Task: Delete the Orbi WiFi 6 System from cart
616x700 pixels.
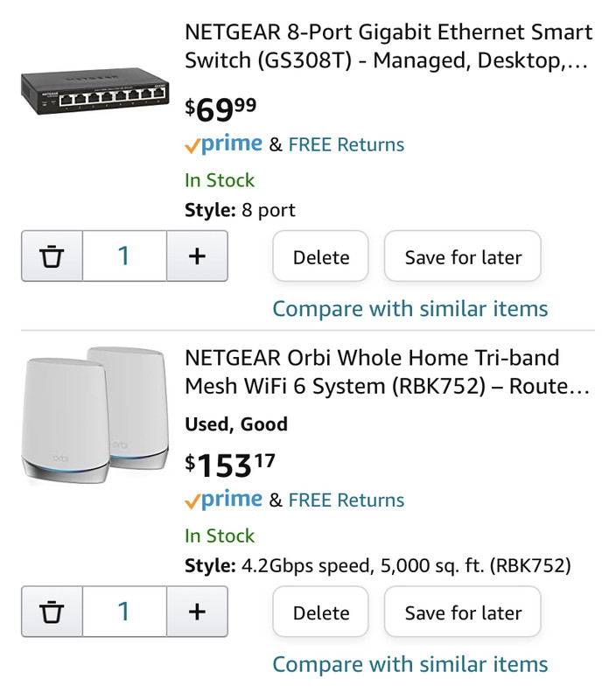Action: pyautogui.click(x=321, y=612)
